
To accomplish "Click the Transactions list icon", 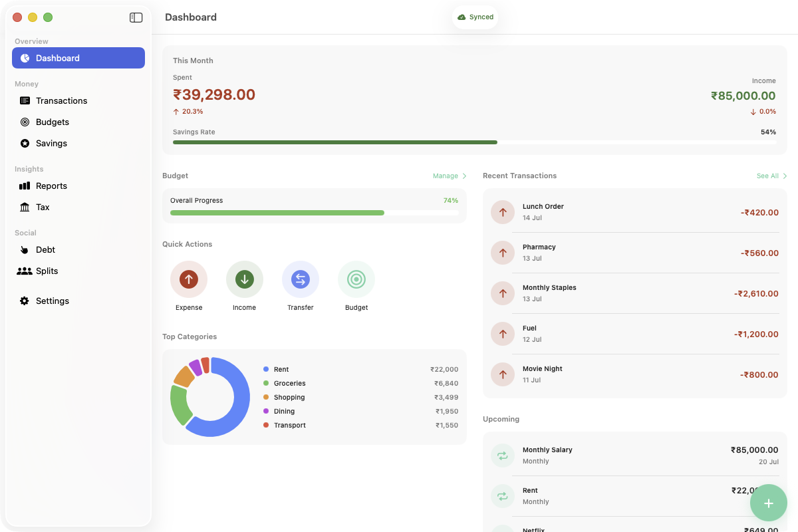I will pos(25,100).
